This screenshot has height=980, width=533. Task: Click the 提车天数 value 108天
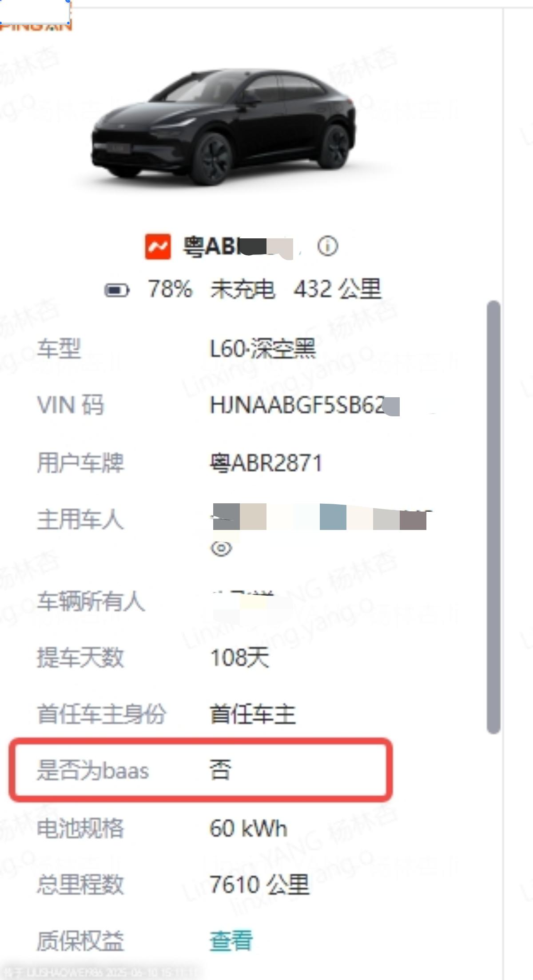click(x=239, y=657)
